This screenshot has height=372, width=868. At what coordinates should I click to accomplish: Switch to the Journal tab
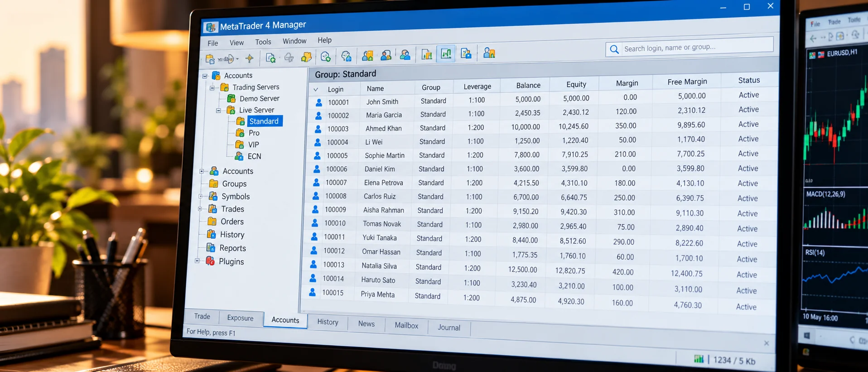click(x=449, y=328)
